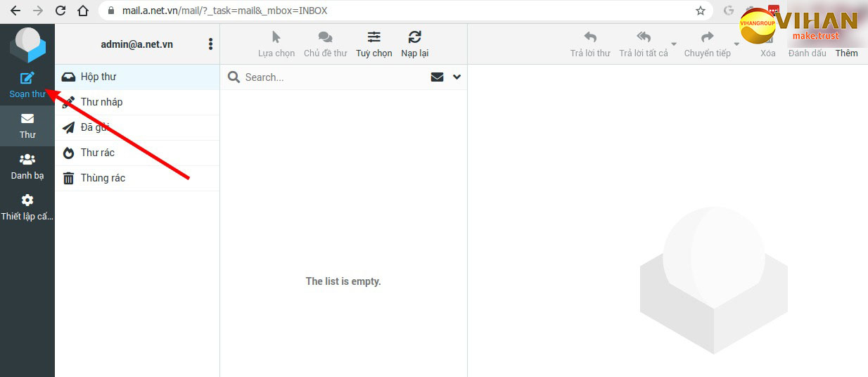Select the Thư rác junk folder
This screenshot has height=377, width=868.
click(97, 153)
